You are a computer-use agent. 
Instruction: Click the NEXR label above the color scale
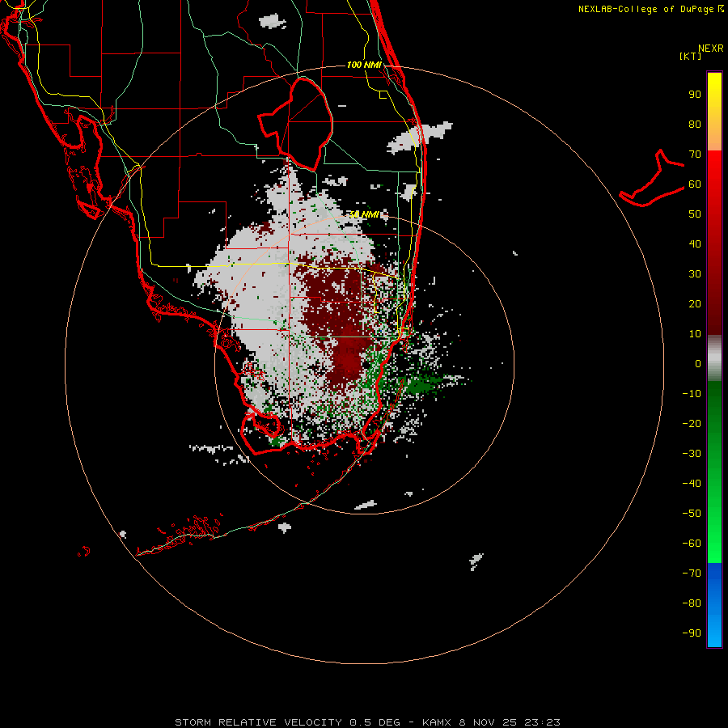(711, 49)
